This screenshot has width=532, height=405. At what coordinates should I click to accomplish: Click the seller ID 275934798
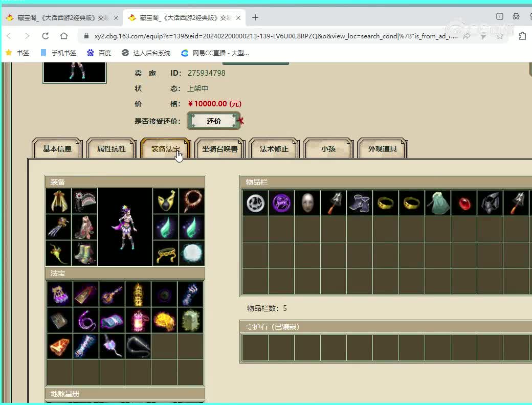[x=206, y=73]
